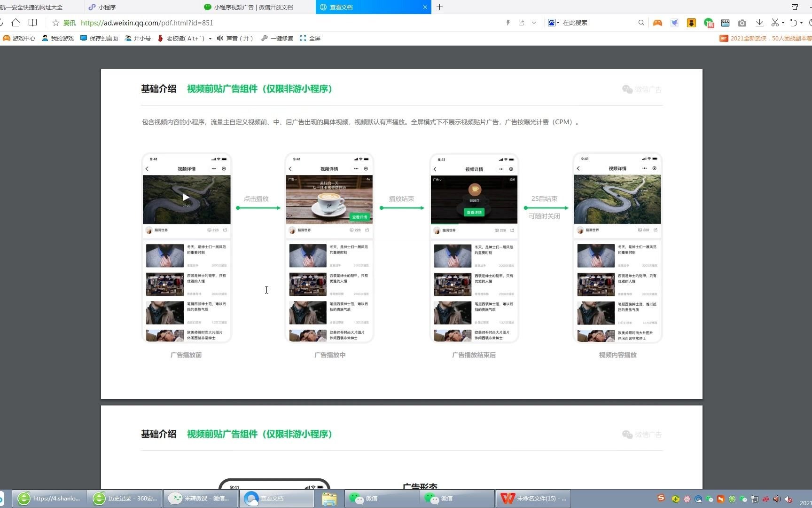Switch to 小程序视频广告 微信开放文档 tab
Screen dimensions: 812x508
(x=258, y=7)
